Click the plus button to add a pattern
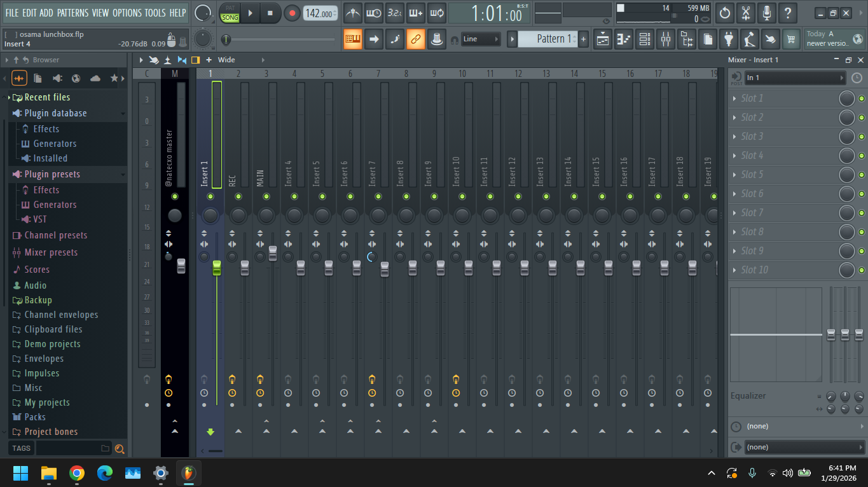The height and width of the screenshot is (487, 868). pos(584,39)
